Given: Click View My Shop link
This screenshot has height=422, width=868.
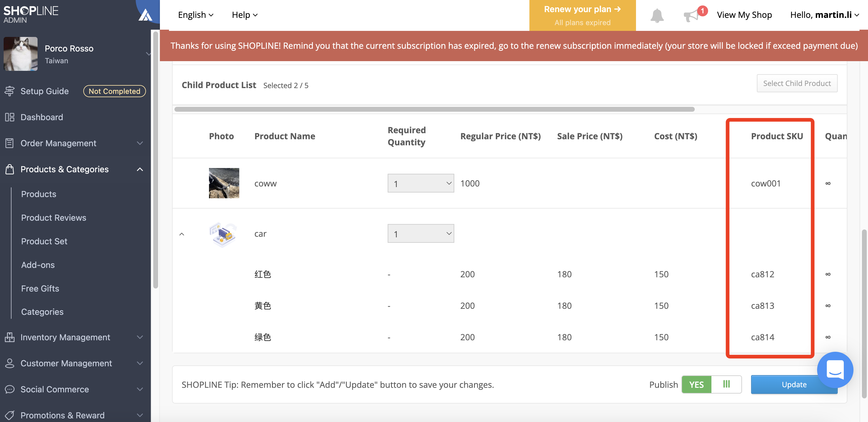Looking at the screenshot, I should (x=744, y=15).
